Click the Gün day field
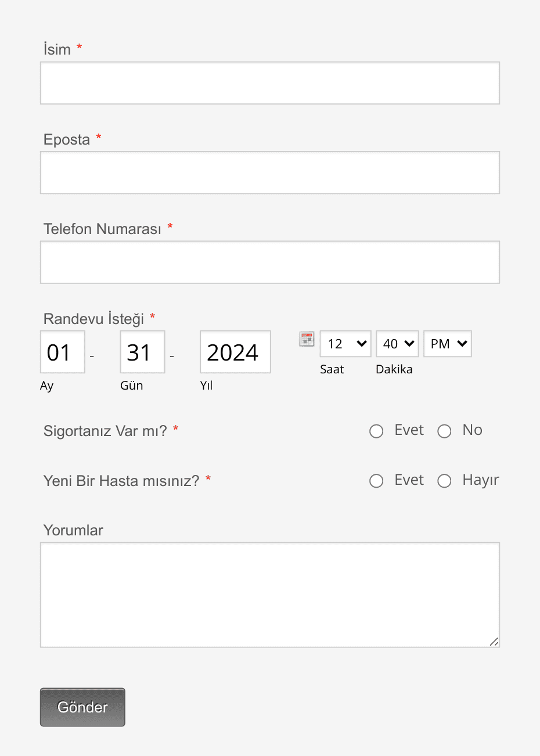540x756 pixels. coord(142,352)
